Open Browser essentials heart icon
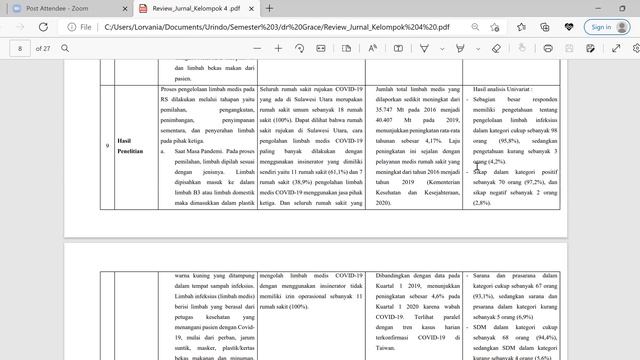640x360 pixels. pos(569,27)
